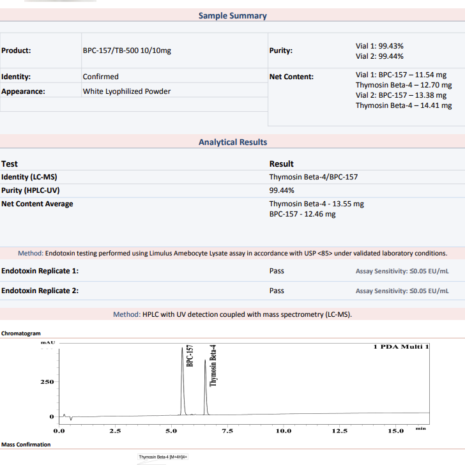Viewport: 465px width, 465px height.
Task: Select Thymosin Beta-4 – 12.70 mg value
Action: (x=404, y=85)
